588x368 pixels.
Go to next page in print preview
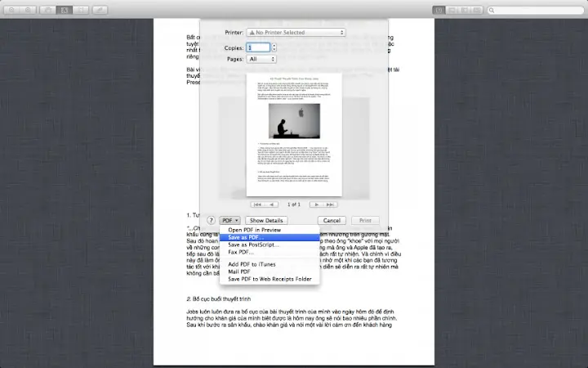click(x=316, y=204)
